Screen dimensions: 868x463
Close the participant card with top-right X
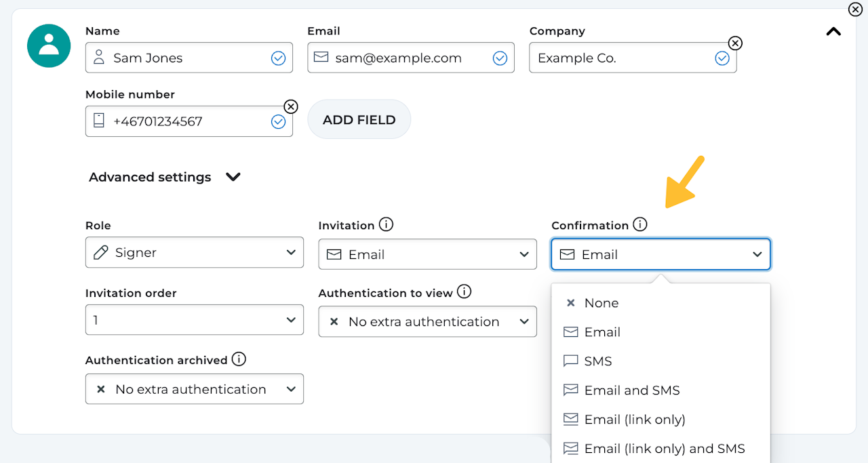(x=855, y=9)
